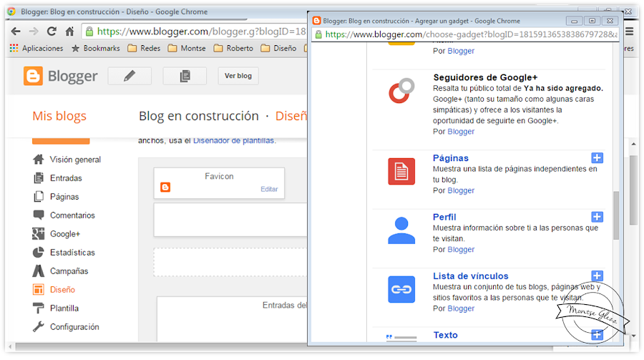Click Editar on the Favicon gadget
Screen dimensions: 644x360
point(269,189)
